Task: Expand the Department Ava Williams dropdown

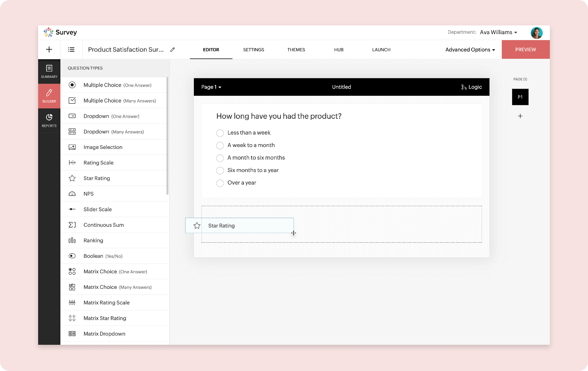Action: click(x=498, y=33)
